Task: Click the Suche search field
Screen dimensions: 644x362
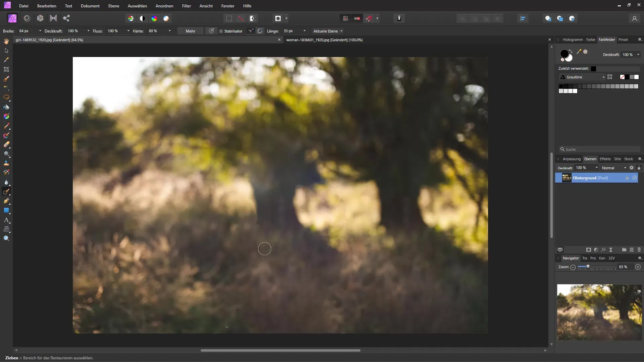Action: [599, 149]
